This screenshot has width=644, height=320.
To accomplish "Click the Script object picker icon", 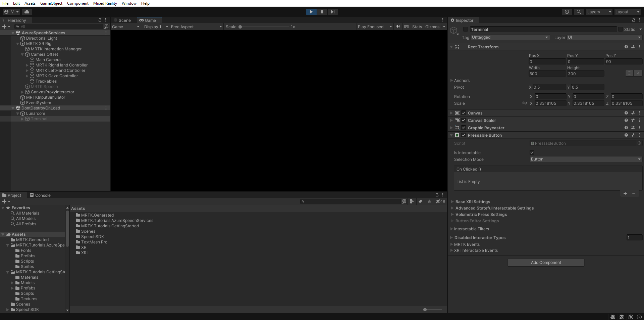I will click(x=639, y=143).
